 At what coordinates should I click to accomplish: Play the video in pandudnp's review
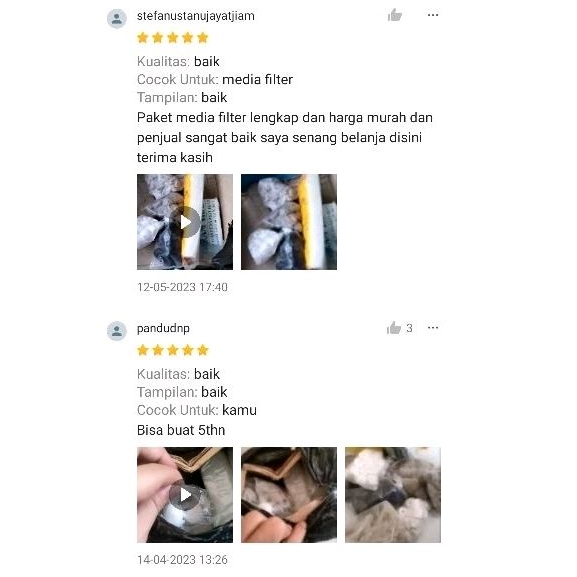pos(185,495)
